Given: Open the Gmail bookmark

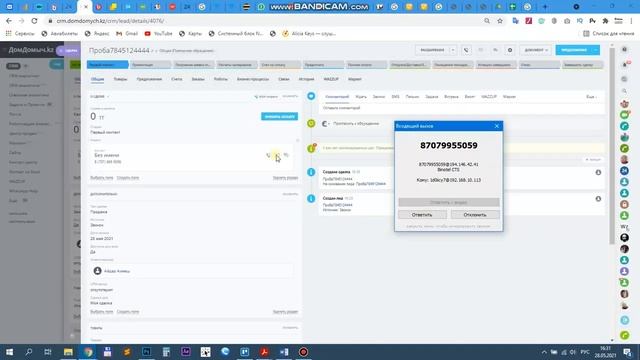Looking at the screenshot, I should tap(127, 34).
